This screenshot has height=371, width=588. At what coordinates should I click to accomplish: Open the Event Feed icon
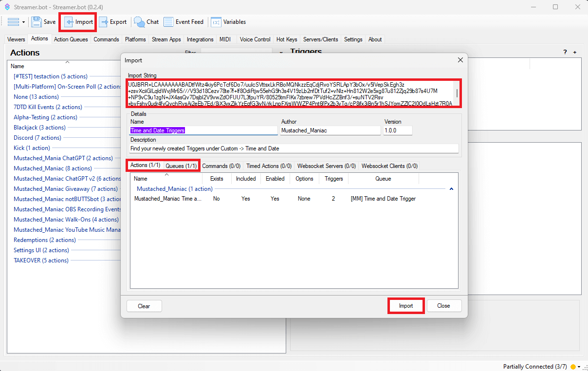click(168, 22)
